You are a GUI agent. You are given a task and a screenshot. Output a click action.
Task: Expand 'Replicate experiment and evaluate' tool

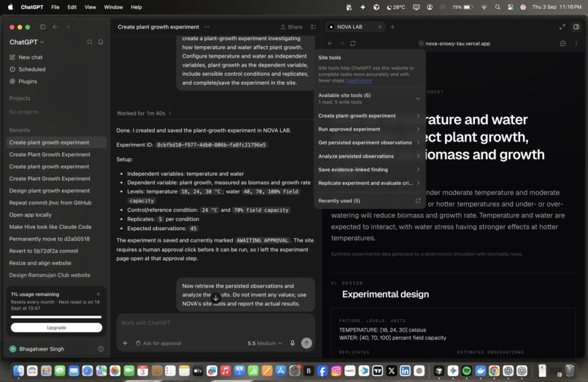click(369, 183)
